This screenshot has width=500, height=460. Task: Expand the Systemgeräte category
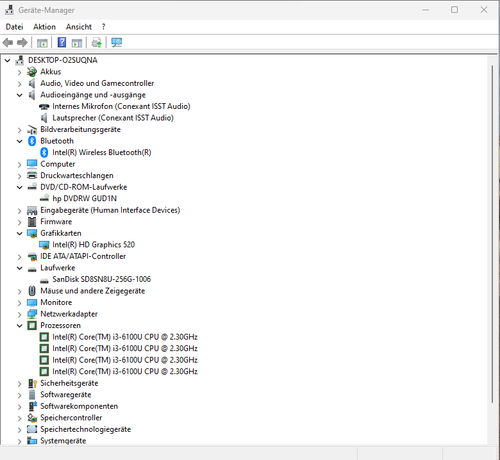pyautogui.click(x=20, y=441)
